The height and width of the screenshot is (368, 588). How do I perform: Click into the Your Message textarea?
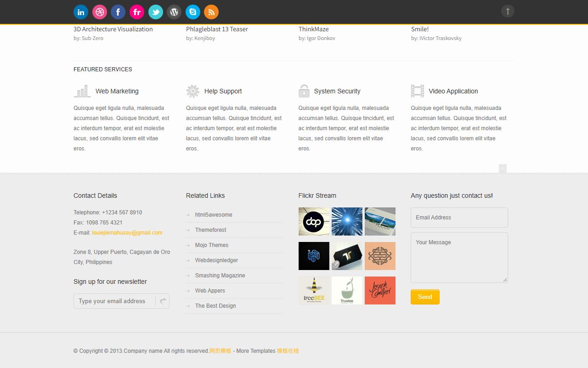(459, 258)
